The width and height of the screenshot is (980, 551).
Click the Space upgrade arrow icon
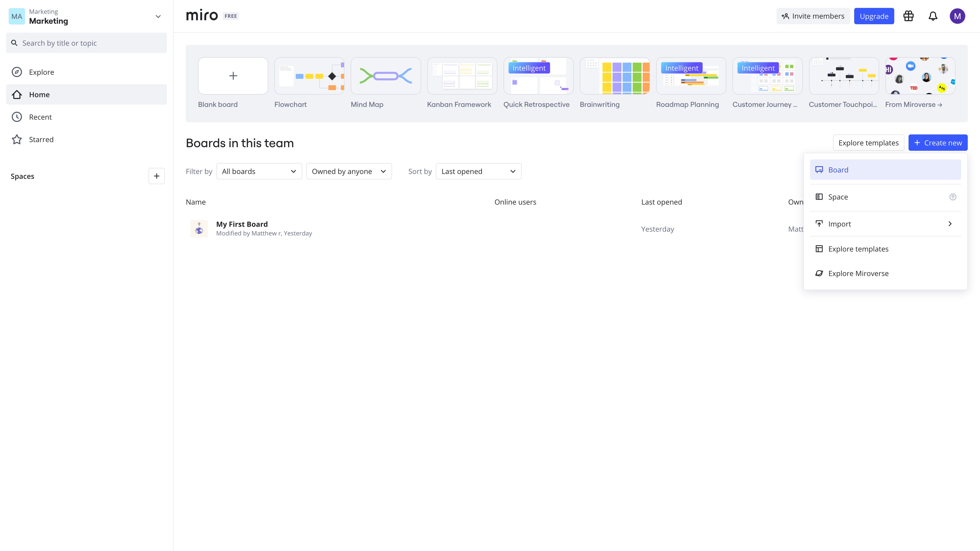[x=953, y=197]
